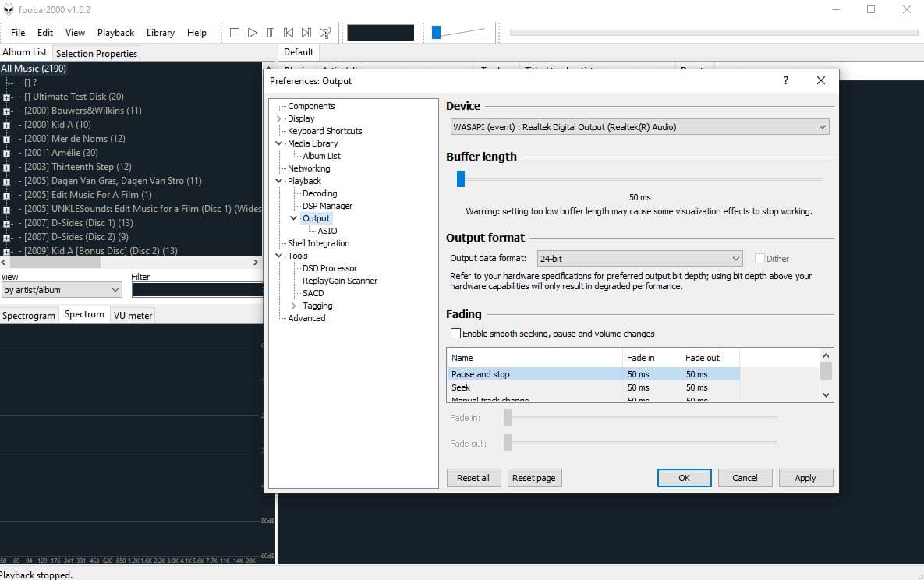The width and height of the screenshot is (924, 580).
Task: Start playback with the Play icon
Action: coord(252,33)
